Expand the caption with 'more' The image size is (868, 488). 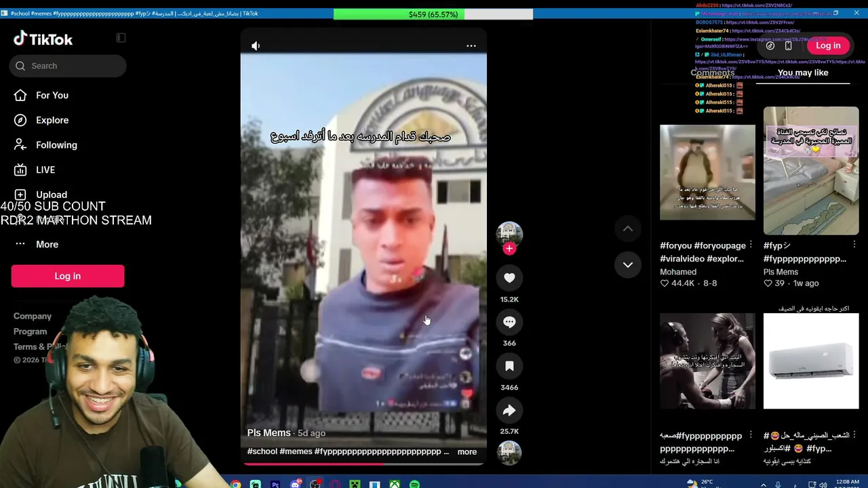pos(467,452)
